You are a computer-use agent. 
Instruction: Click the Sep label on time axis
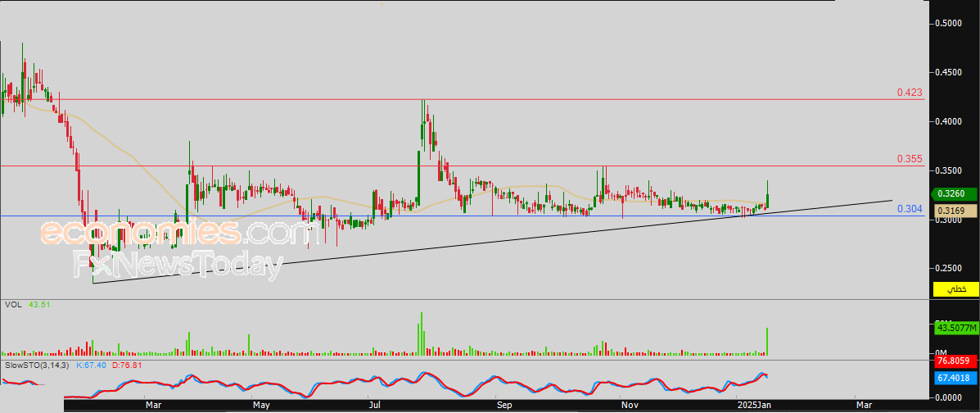point(504,406)
